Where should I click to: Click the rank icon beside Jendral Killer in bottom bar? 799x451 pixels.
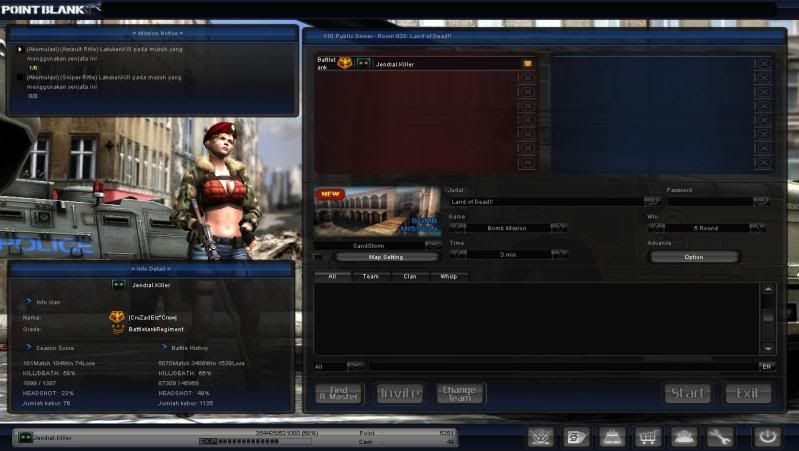point(25,437)
